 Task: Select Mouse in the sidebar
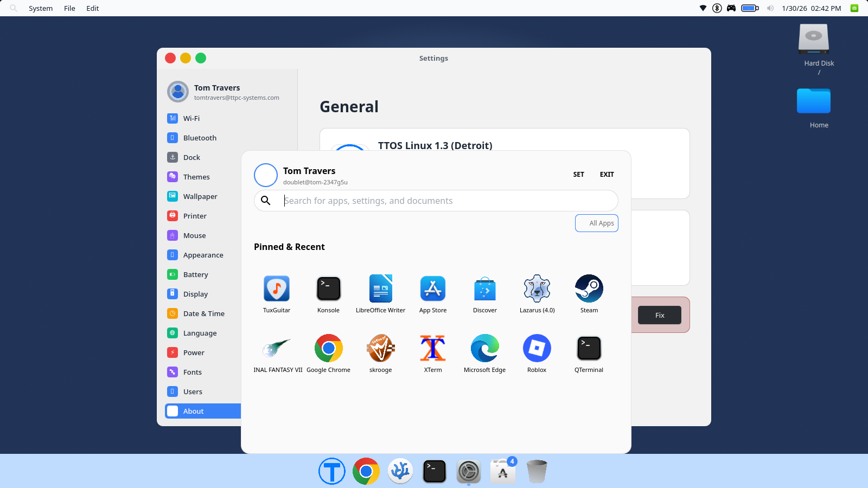coord(203,235)
